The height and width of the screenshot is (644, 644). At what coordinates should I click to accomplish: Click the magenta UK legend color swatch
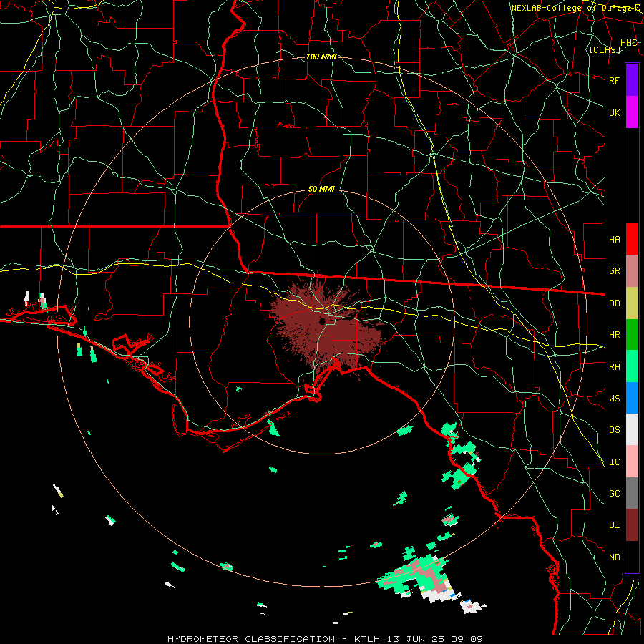632,112
